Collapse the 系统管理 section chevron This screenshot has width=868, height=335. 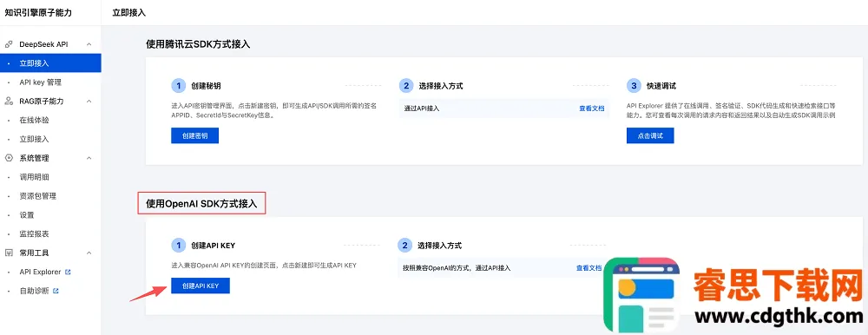(89, 158)
